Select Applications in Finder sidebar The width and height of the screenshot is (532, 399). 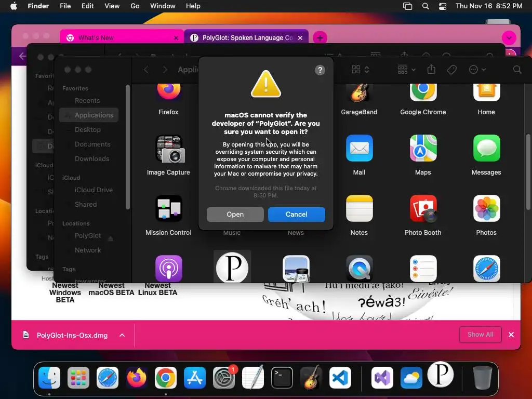[x=89, y=115]
